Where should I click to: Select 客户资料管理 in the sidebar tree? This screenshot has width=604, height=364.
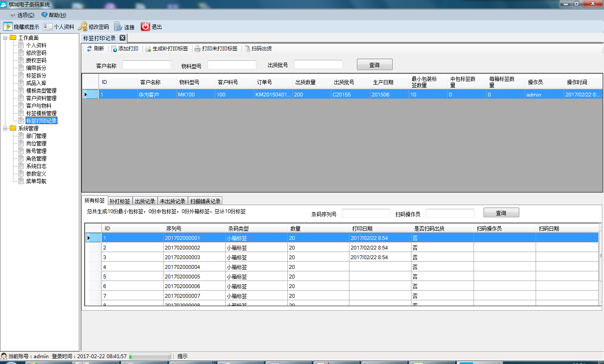[41, 98]
